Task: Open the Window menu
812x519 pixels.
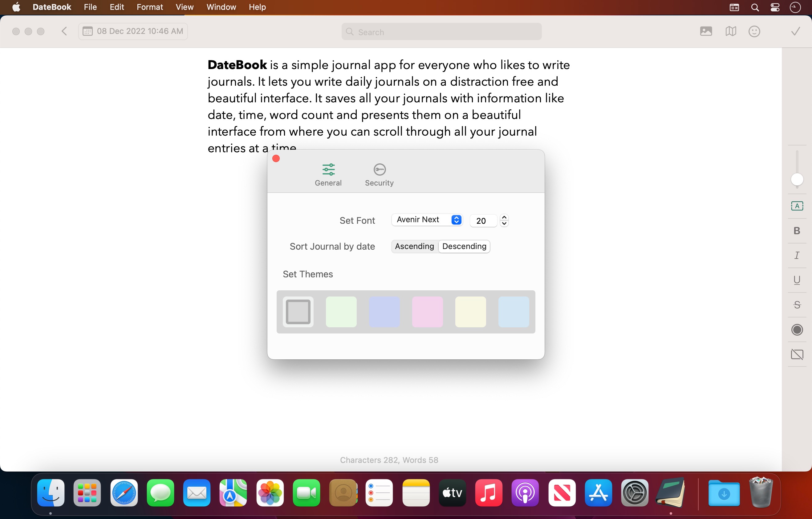Action: tap(221, 7)
